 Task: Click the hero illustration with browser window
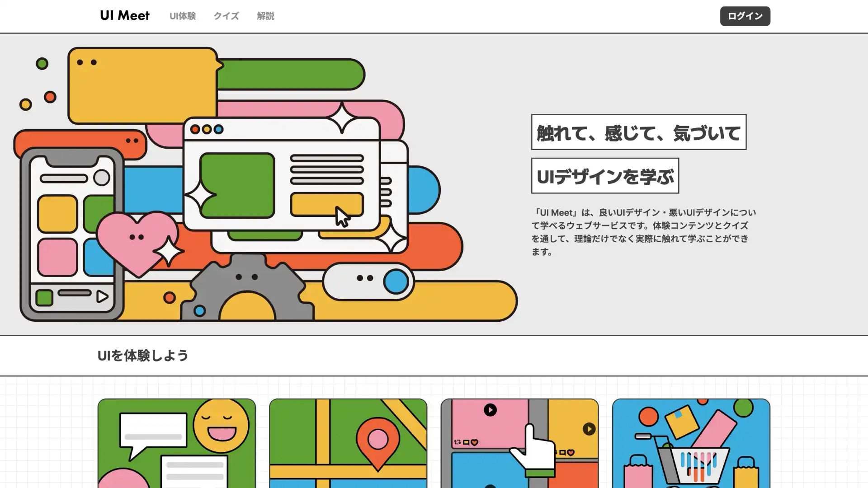pos(266,184)
